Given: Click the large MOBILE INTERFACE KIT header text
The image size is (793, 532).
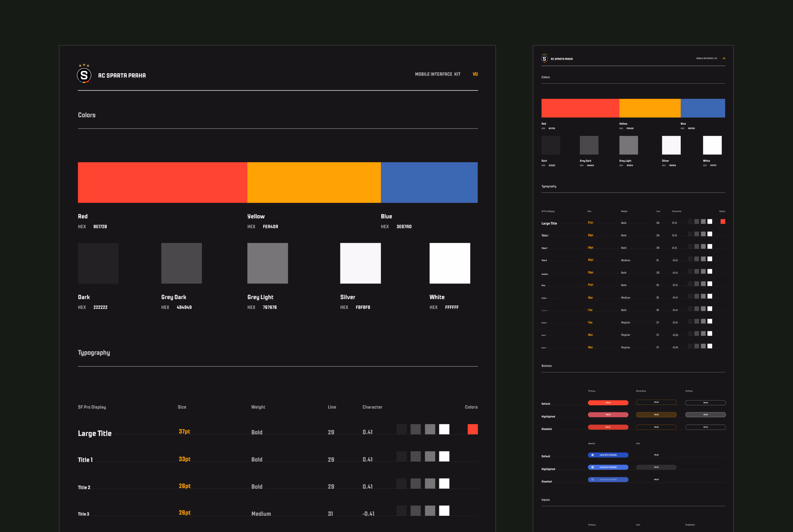Looking at the screenshot, I should pyautogui.click(x=437, y=74).
